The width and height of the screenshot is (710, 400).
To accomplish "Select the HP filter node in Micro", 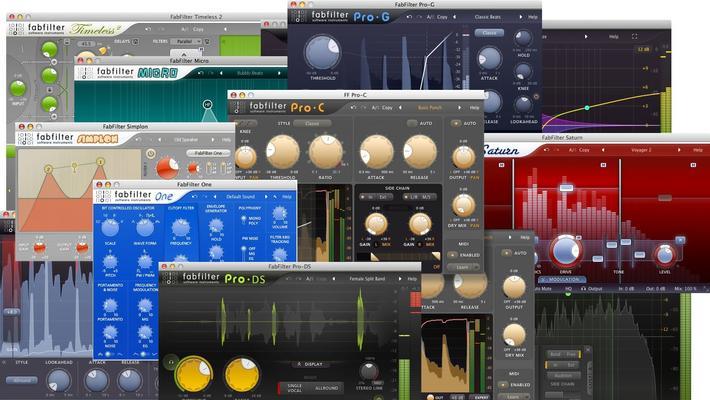I will [x=207, y=105].
